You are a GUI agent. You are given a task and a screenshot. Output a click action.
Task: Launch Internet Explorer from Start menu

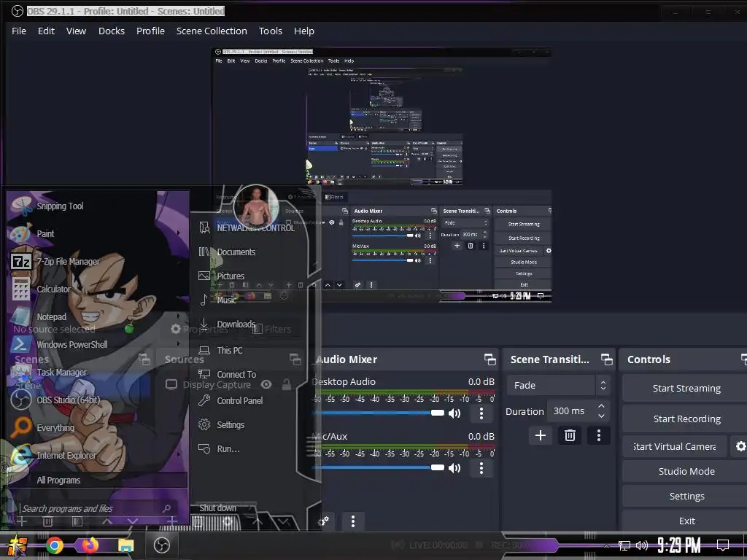coord(66,455)
